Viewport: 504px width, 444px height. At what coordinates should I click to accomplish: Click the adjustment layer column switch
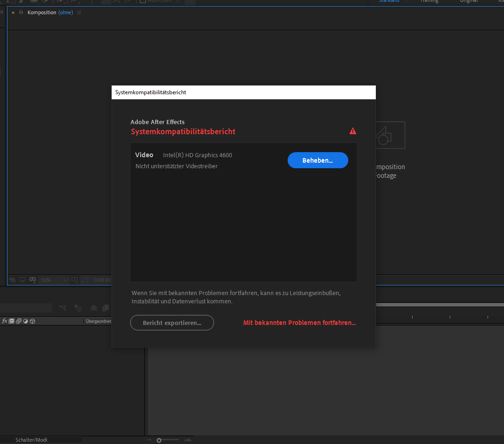25,321
